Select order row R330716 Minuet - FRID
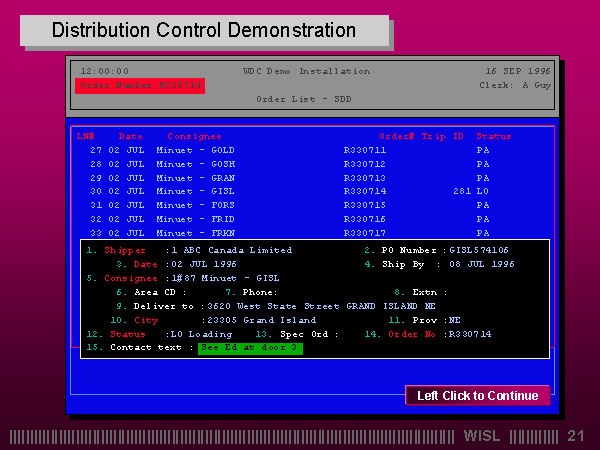The width and height of the screenshot is (600, 450). coord(290,219)
